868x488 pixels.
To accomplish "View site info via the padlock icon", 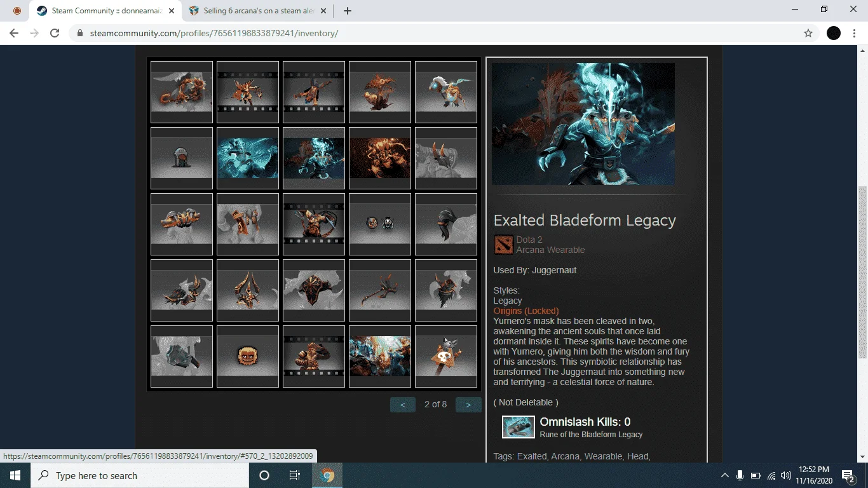I will click(x=80, y=33).
